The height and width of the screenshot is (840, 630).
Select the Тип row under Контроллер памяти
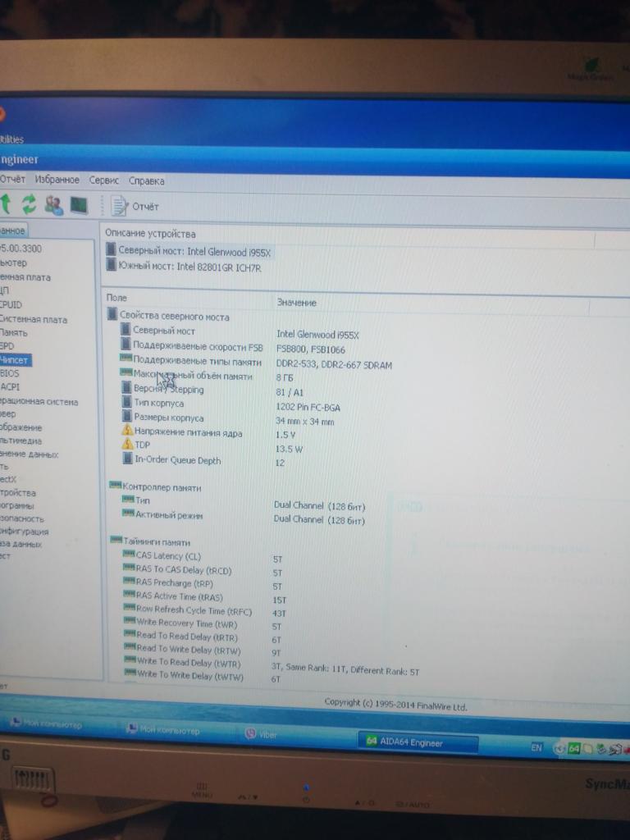[244, 501]
